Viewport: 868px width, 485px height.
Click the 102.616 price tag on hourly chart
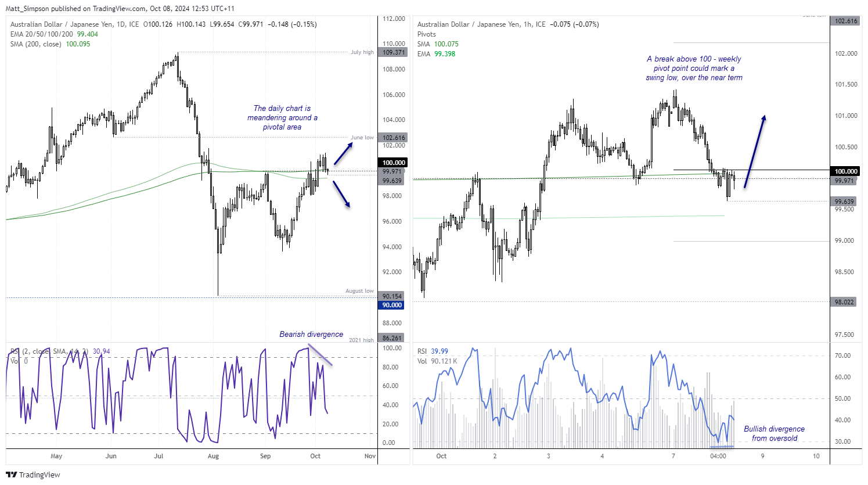[x=845, y=21]
